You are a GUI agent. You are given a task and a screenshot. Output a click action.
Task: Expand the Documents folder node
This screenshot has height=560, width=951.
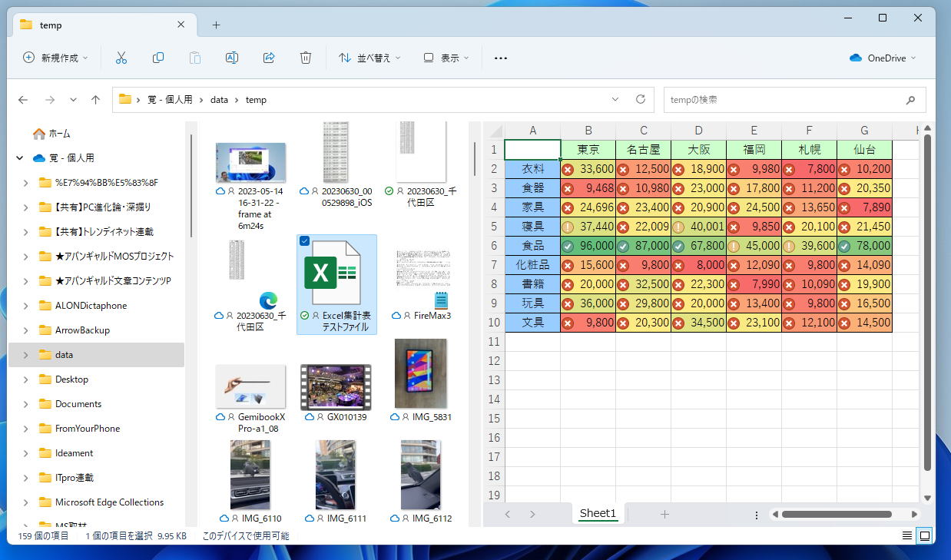point(26,404)
